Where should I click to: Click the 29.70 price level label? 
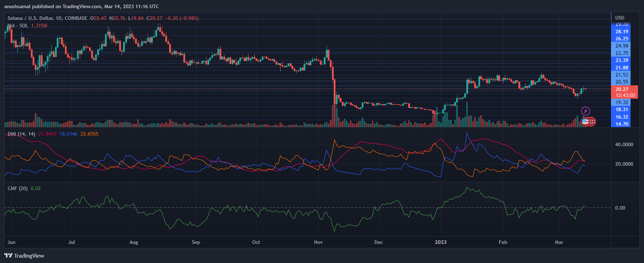coord(622,24)
